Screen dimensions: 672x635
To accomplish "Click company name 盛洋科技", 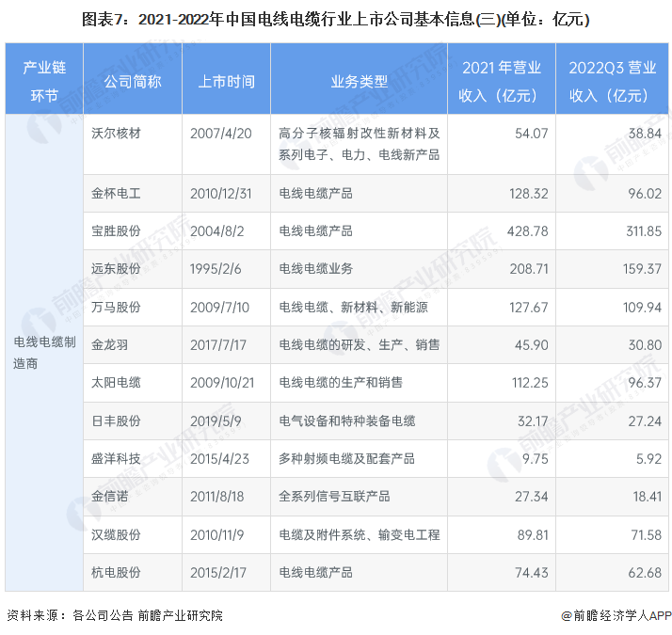I will coord(116,458).
